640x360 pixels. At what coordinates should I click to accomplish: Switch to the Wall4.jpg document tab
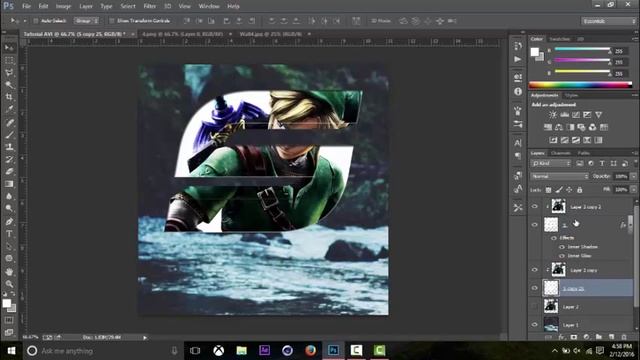(271, 34)
